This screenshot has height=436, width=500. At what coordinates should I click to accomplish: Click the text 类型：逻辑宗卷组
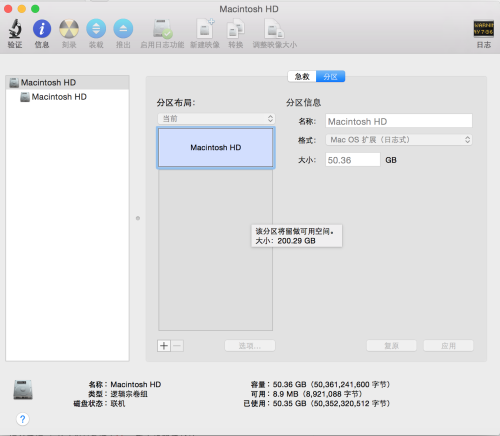[x=118, y=394]
